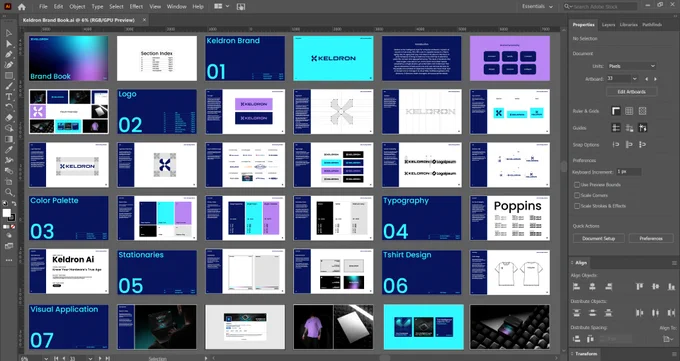680x361 pixels.
Task: Open the Units dropdown showing Pixels
Action: click(x=631, y=66)
